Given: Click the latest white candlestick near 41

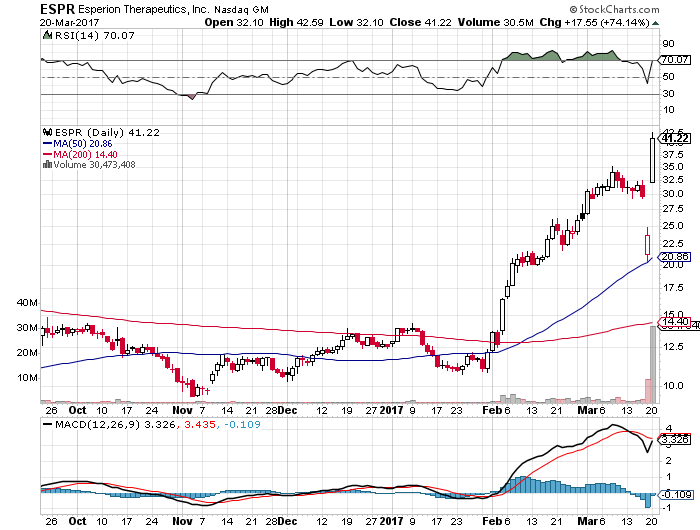Looking at the screenshot, I should tap(653, 158).
